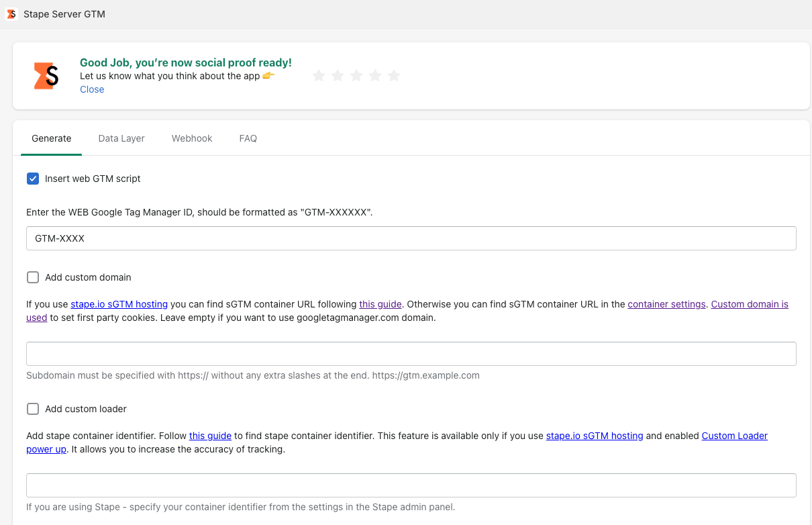Screen dimensions: 812x525
Task: Open the Custom Loader power up link
Action: pyautogui.click(x=734, y=436)
